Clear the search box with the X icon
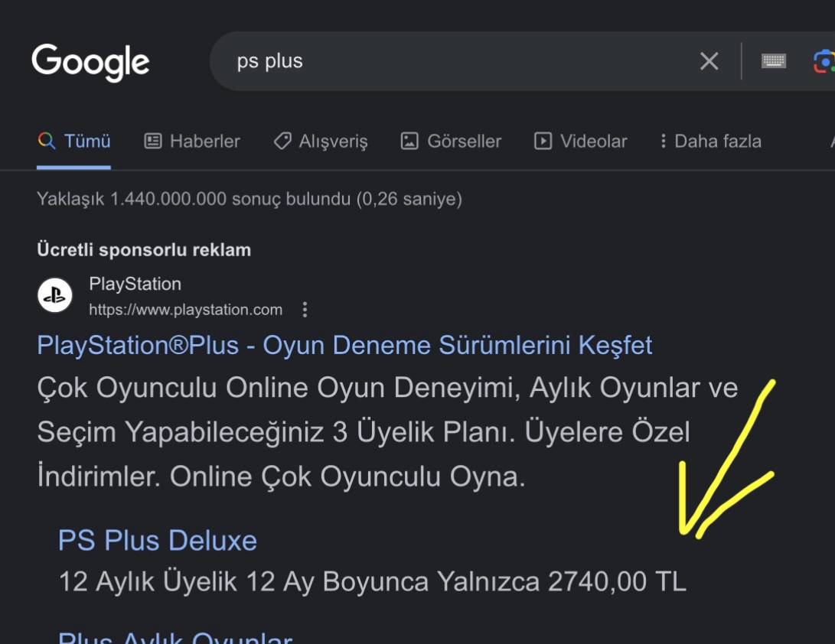 709,61
